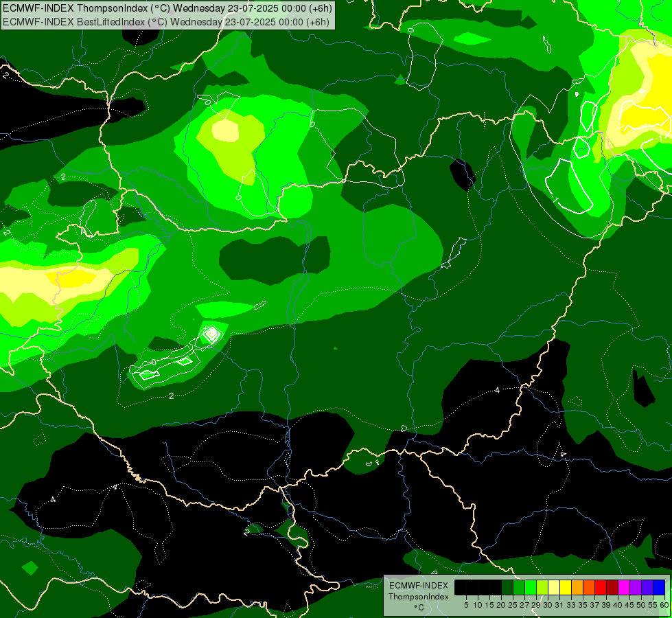Click the legend tick value 35
This screenshot has height=618, width=672.
[x=583, y=605]
